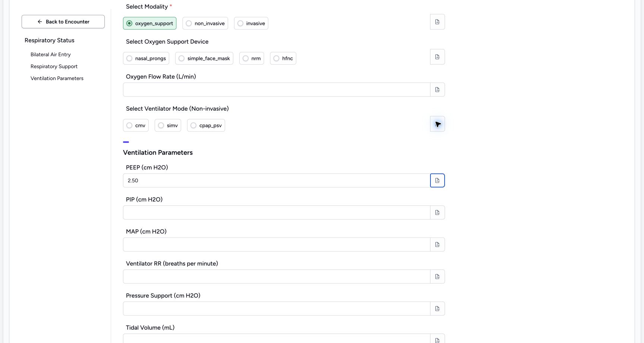Focus the Oxygen Flow Rate input
This screenshot has width=644, height=343.
coord(277,90)
